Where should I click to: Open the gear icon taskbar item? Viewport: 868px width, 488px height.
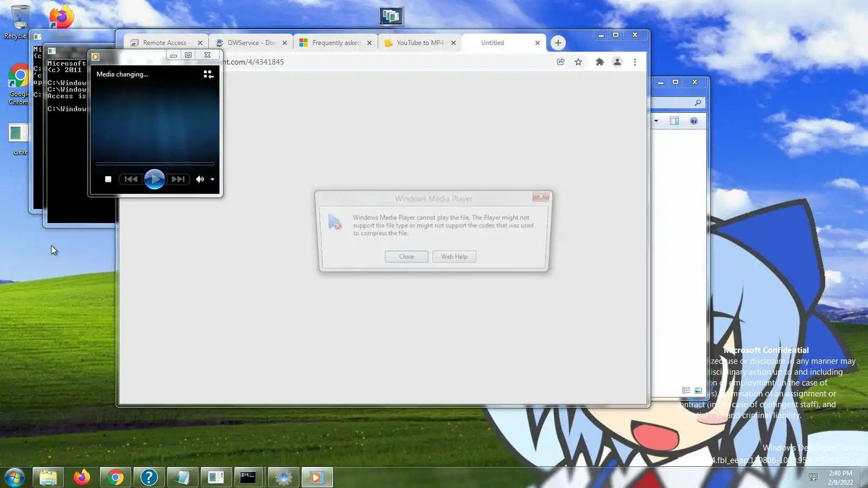pyautogui.click(x=283, y=477)
